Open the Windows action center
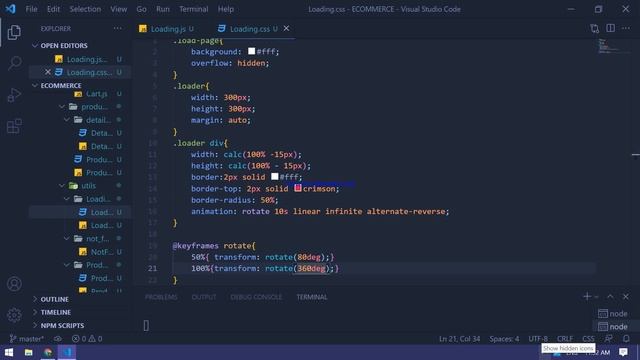The width and height of the screenshot is (640, 360). (x=623, y=352)
